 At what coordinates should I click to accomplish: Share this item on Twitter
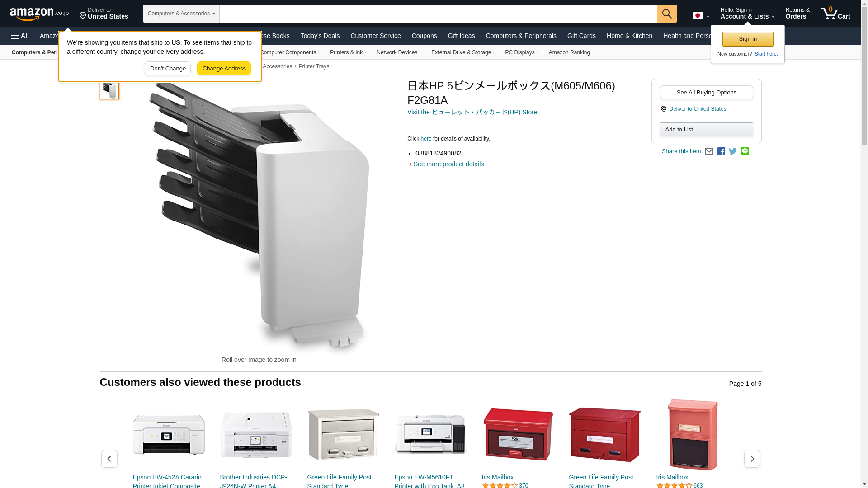click(733, 151)
